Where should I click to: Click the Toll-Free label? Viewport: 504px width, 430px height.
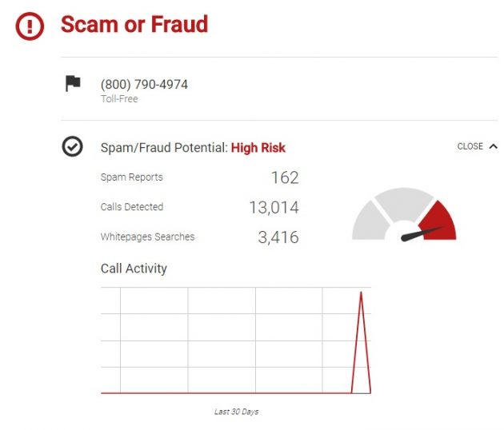[x=119, y=99]
